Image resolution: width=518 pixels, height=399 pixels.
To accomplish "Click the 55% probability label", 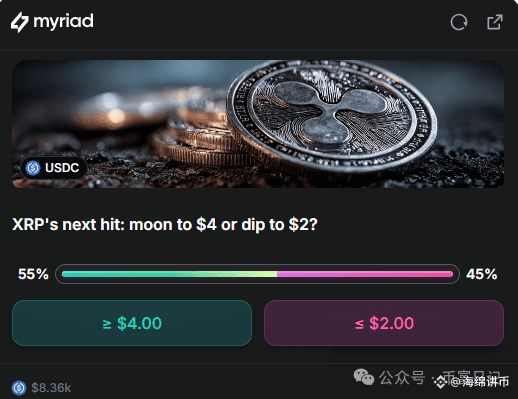I will tap(33, 274).
